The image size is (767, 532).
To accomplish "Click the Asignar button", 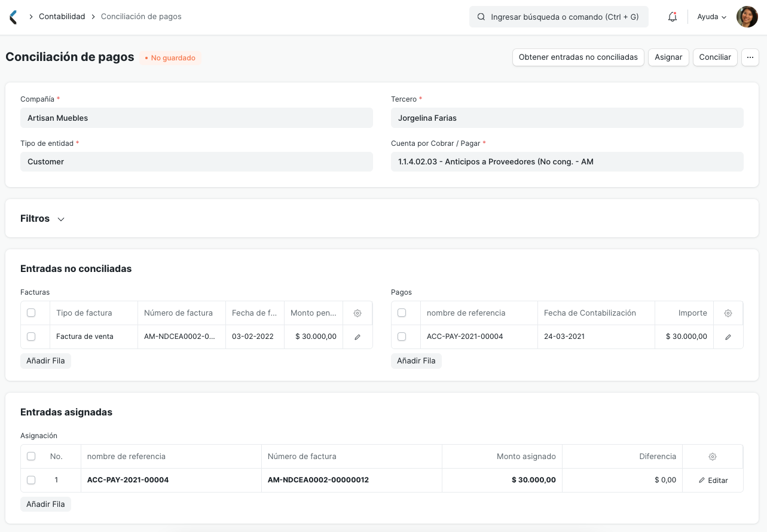I will [668, 57].
